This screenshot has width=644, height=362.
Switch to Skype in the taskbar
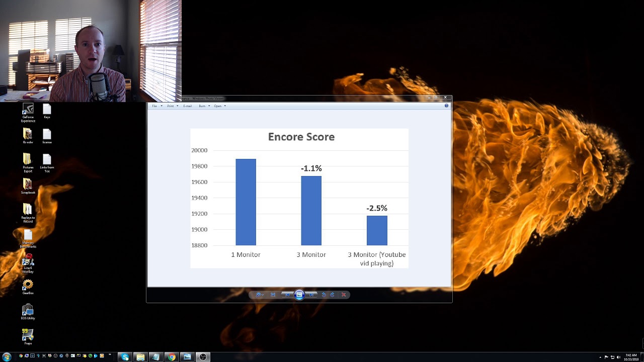pos(125,357)
